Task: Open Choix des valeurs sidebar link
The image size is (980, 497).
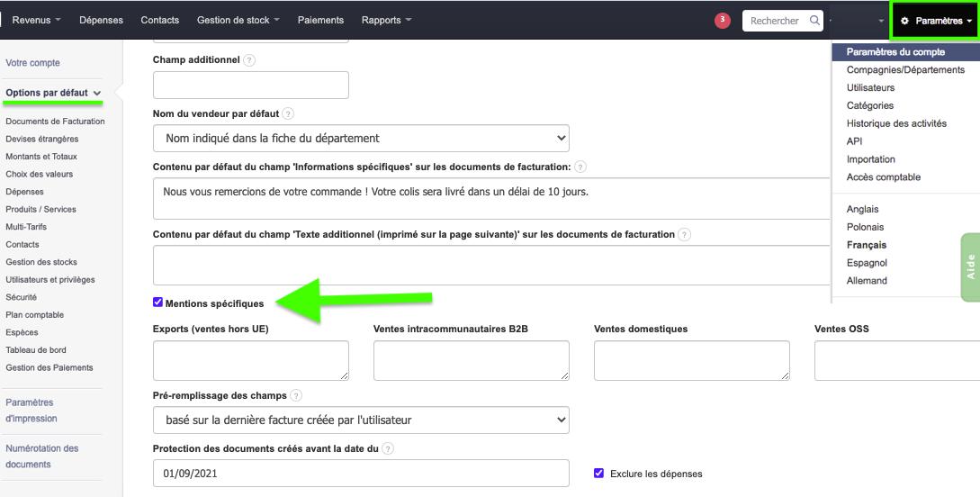Action: [x=39, y=174]
